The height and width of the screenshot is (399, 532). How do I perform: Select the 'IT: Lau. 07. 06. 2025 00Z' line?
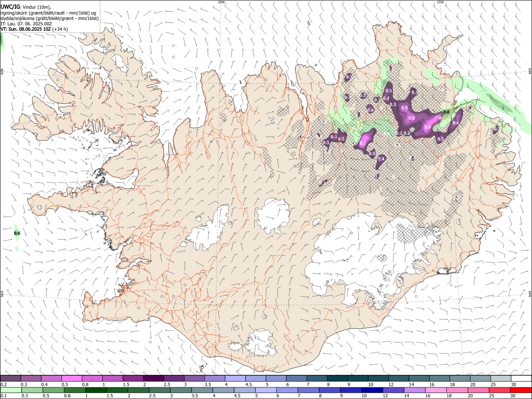(x=26, y=24)
